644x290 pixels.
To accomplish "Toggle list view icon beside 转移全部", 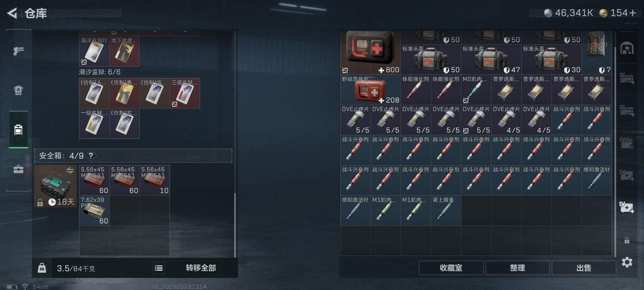I will 159,268.
